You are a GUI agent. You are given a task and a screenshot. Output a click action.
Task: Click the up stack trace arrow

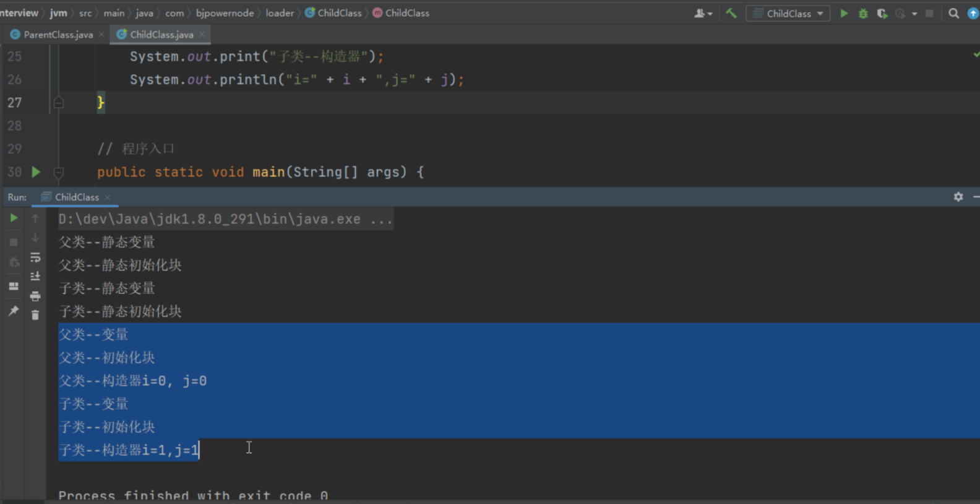point(35,218)
